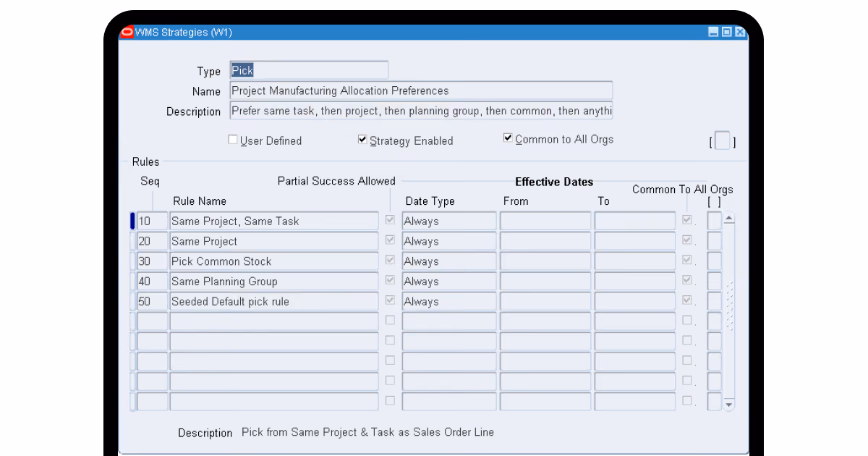Select the Seeded Default pick rule
The width and height of the screenshot is (868, 456).
tap(273, 301)
